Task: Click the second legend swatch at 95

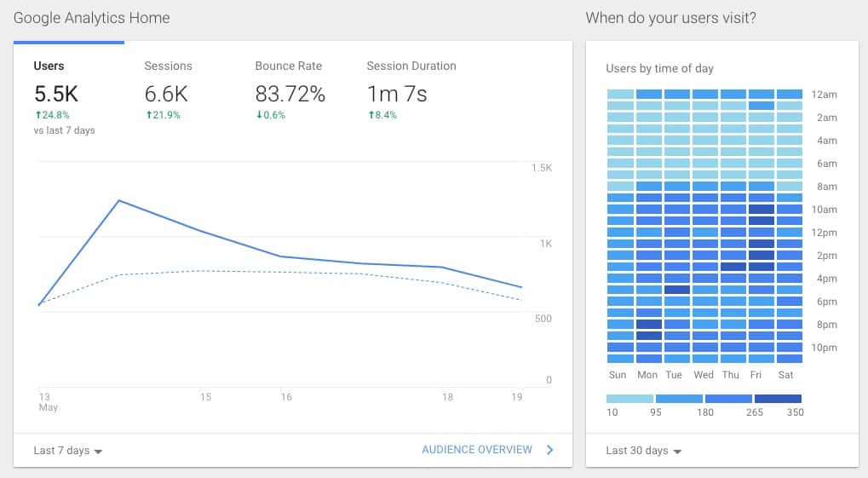Action: tap(679, 398)
